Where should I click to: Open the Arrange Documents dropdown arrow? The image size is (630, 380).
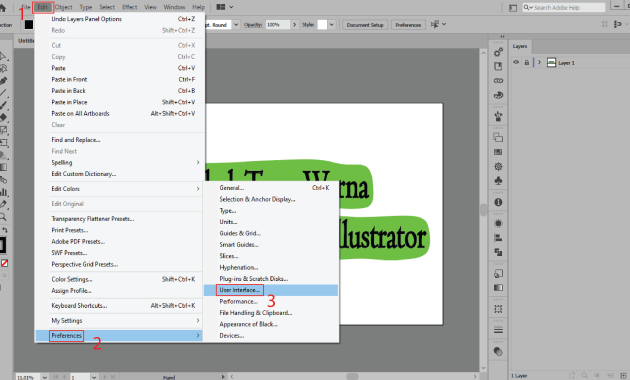(x=231, y=7)
